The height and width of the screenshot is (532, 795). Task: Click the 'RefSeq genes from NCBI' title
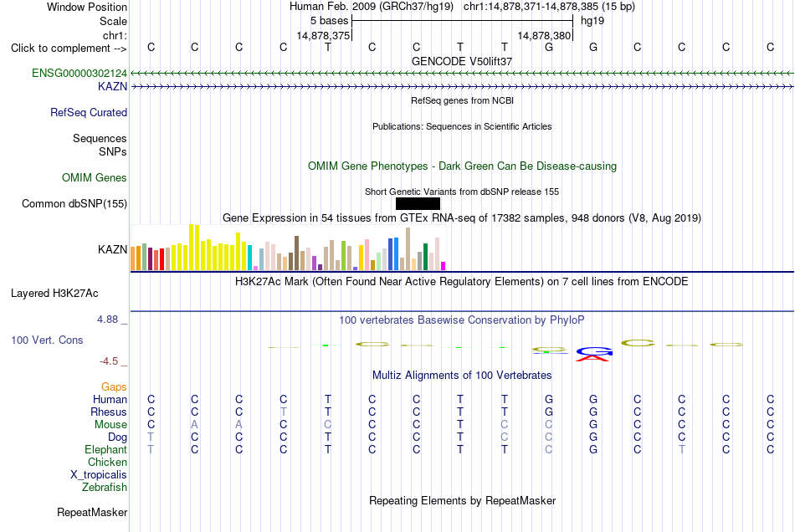462,100
